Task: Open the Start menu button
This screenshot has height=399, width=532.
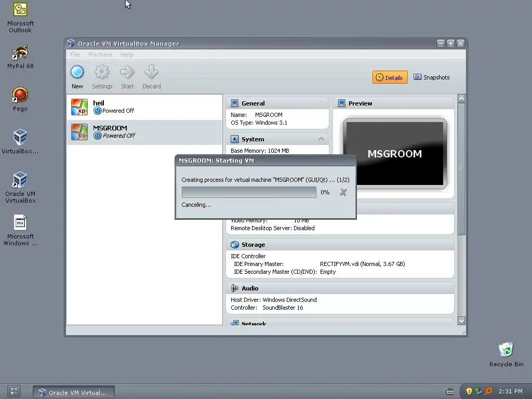Action: pos(14,391)
